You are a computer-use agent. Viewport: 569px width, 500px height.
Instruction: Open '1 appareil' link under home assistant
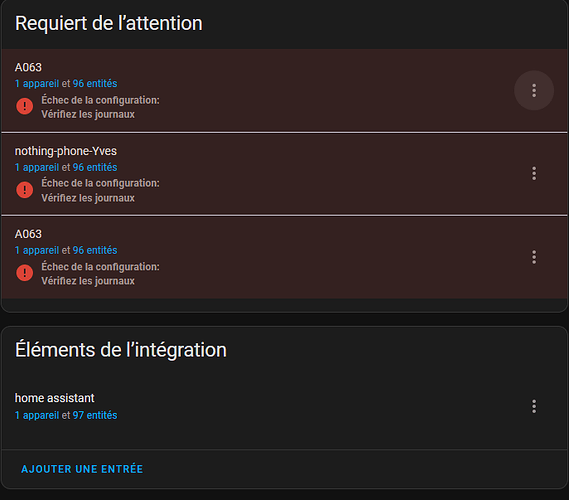coord(37,415)
